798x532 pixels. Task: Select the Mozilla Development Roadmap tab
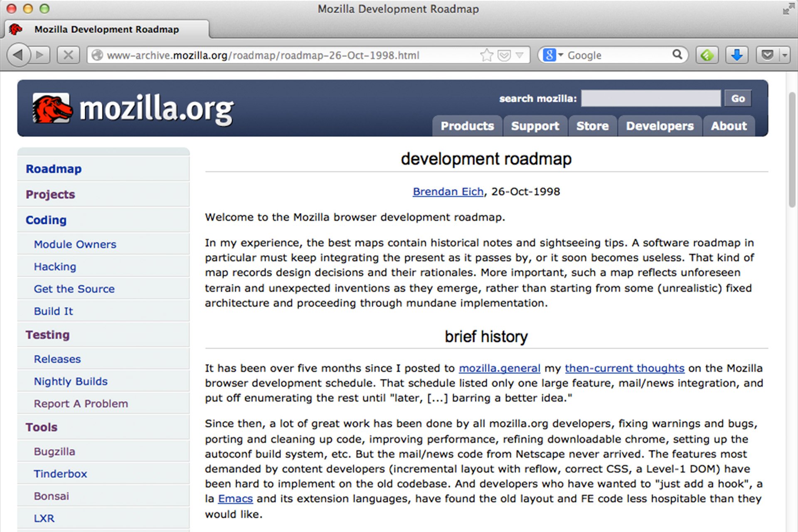[x=106, y=29]
